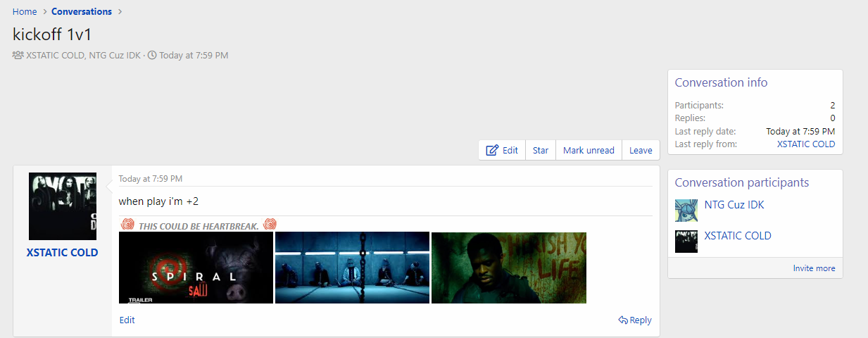Viewport: 868px width, 338px height.
Task: Click the participants icon beside the conversation names
Action: tap(18, 55)
